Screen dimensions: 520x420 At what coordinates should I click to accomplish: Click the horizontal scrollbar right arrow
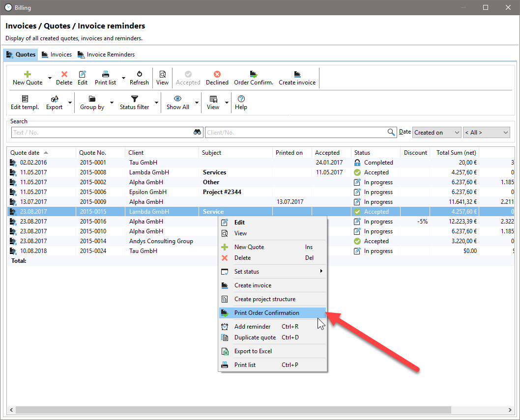click(x=510, y=410)
